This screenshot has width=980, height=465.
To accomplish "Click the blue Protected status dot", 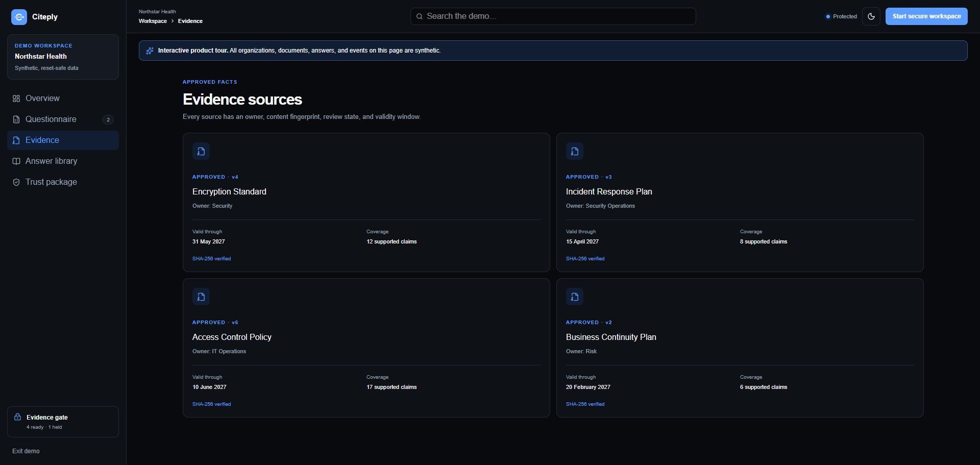I will [x=828, y=16].
